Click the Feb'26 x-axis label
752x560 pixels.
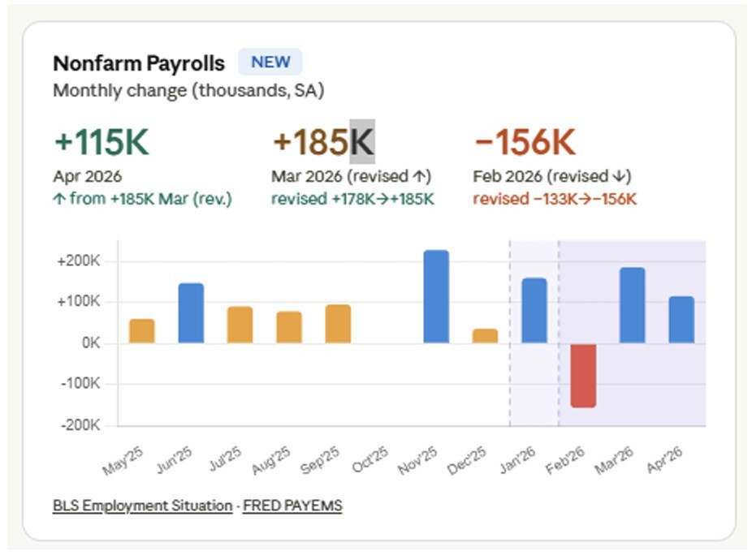coord(565,460)
